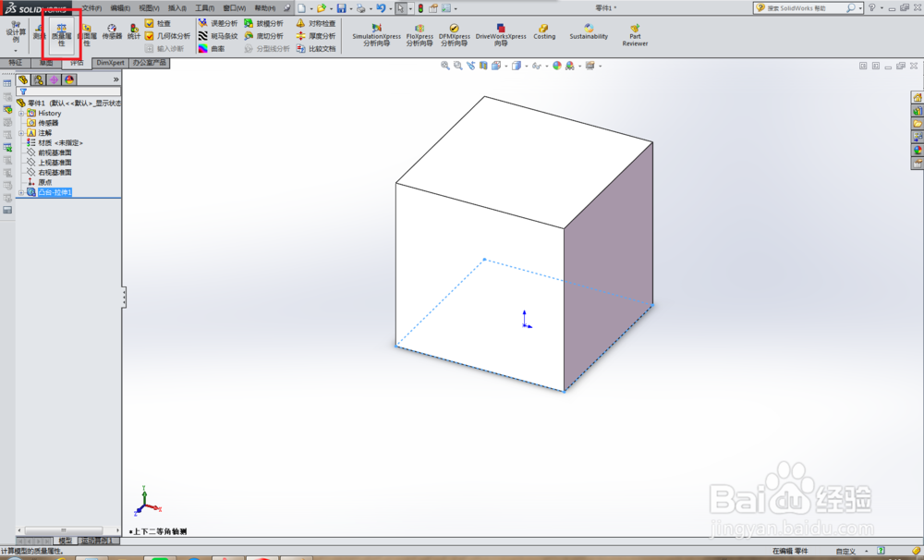The width and height of the screenshot is (924, 560).
Task: Open the 编辑(E) menu
Action: (x=120, y=8)
